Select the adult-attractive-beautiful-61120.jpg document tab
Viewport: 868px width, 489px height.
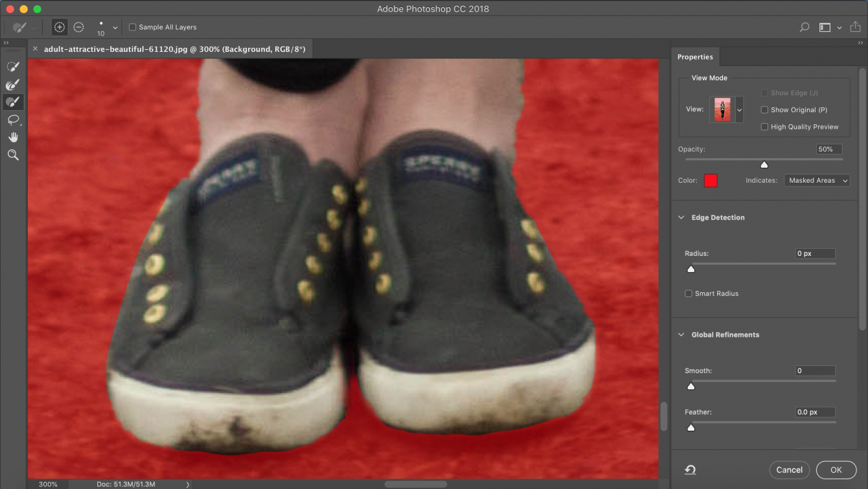pyautogui.click(x=174, y=49)
